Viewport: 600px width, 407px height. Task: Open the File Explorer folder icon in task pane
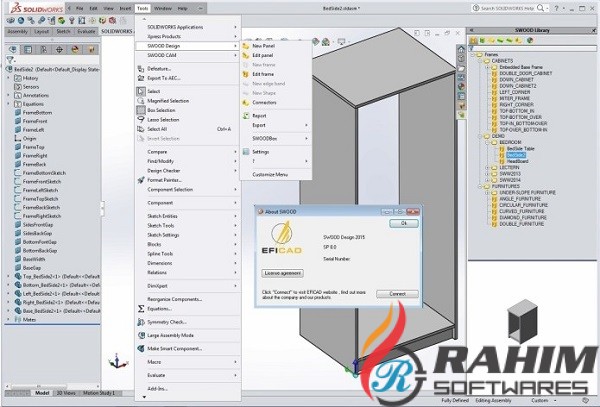[461, 68]
